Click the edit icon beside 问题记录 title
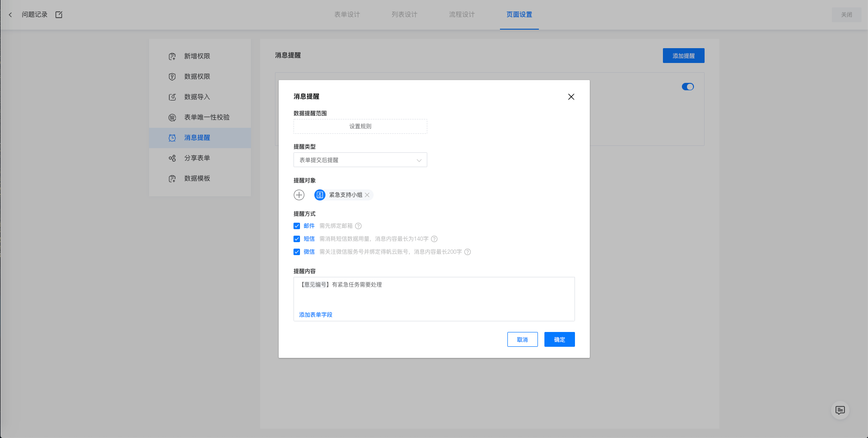 pyautogui.click(x=59, y=15)
